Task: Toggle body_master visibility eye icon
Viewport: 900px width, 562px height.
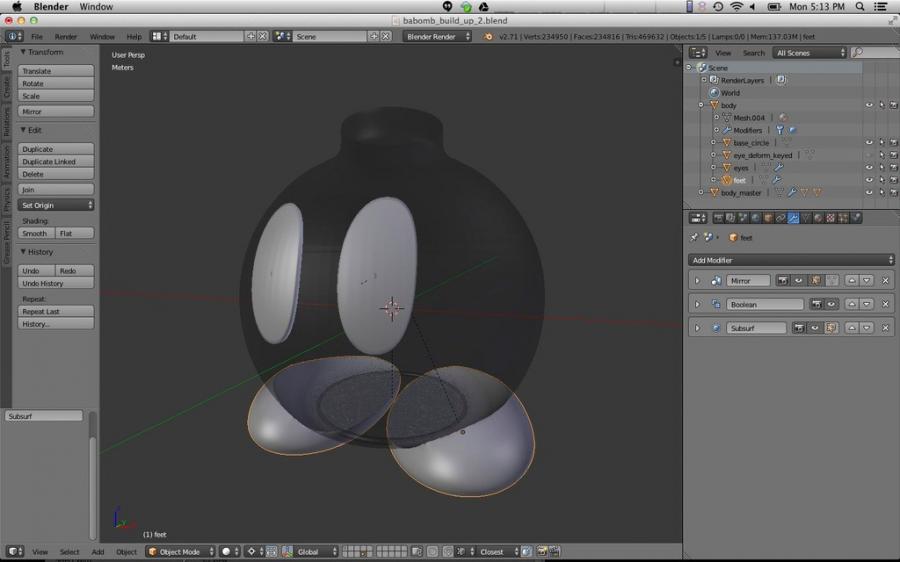Action: [869, 193]
